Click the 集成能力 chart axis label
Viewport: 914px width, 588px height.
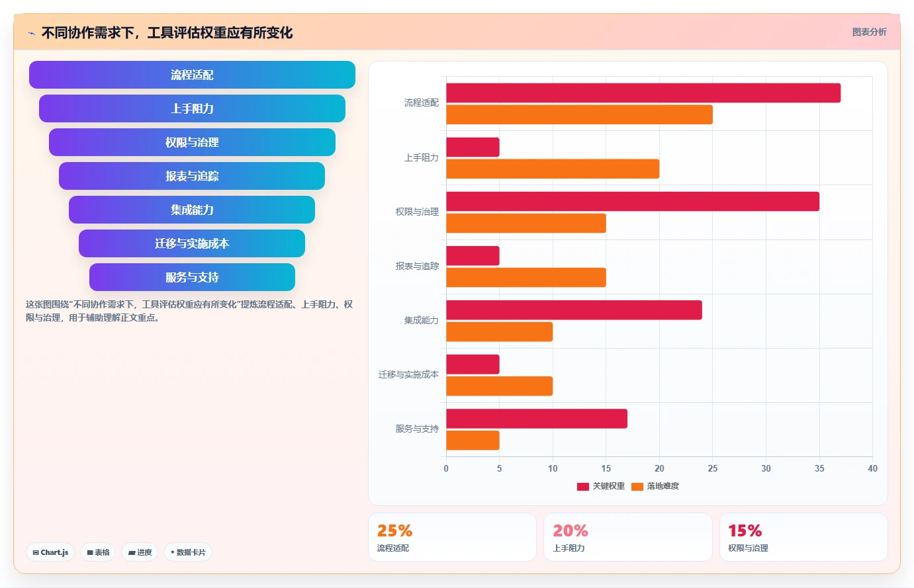[422, 321]
